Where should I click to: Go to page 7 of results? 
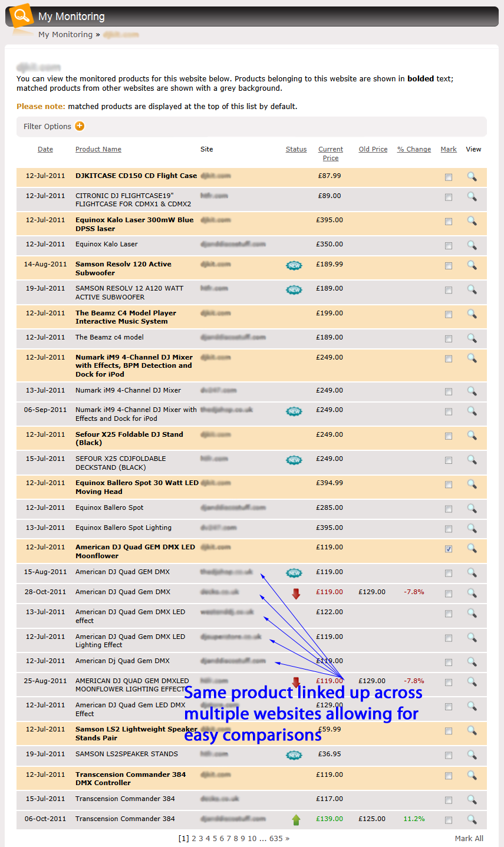pyautogui.click(x=229, y=838)
